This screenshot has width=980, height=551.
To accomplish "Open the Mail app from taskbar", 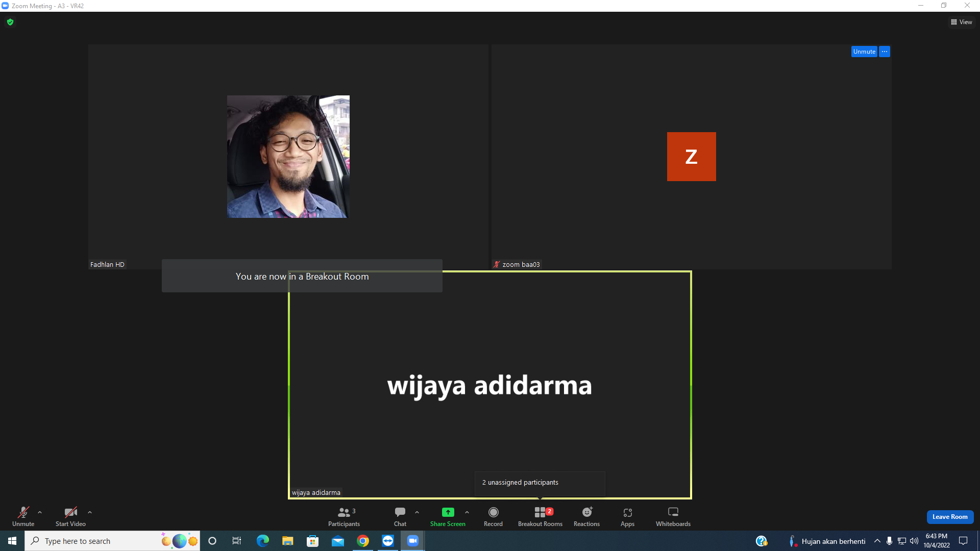I will pyautogui.click(x=338, y=541).
